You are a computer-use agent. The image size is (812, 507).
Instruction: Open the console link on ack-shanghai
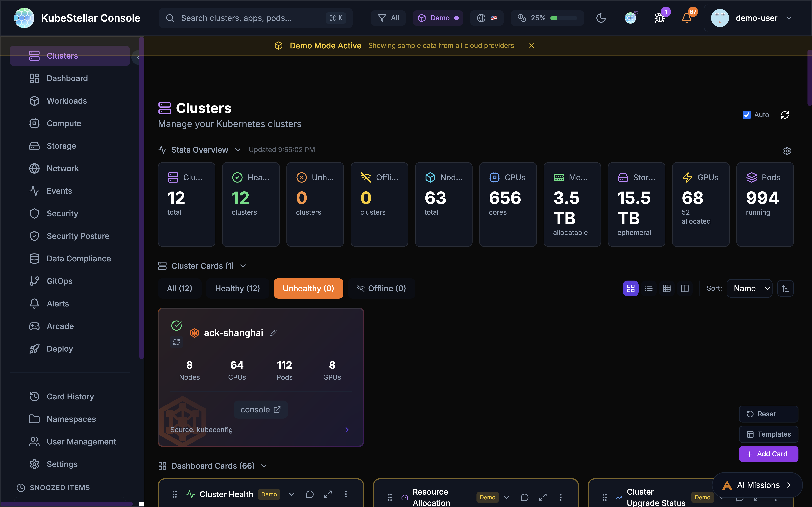[x=260, y=409]
